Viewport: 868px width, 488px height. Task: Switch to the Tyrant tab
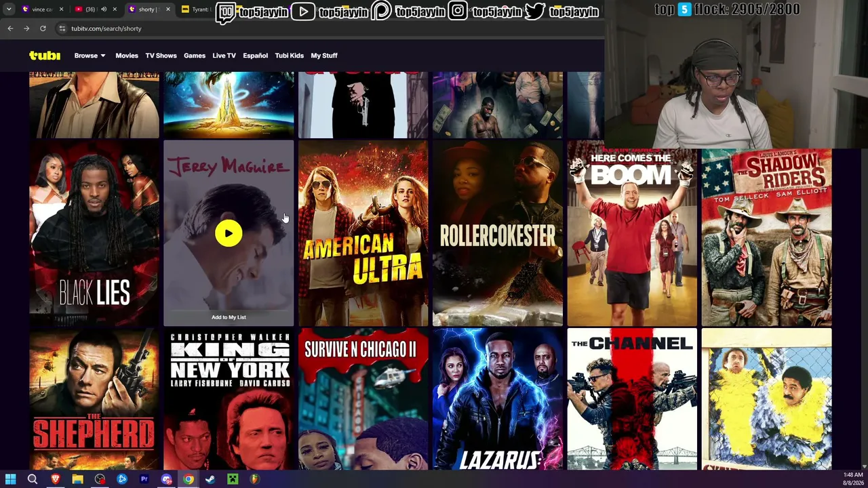[197, 9]
